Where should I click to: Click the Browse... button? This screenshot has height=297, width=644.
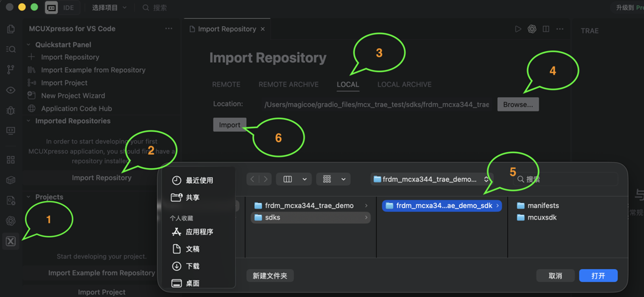(518, 104)
